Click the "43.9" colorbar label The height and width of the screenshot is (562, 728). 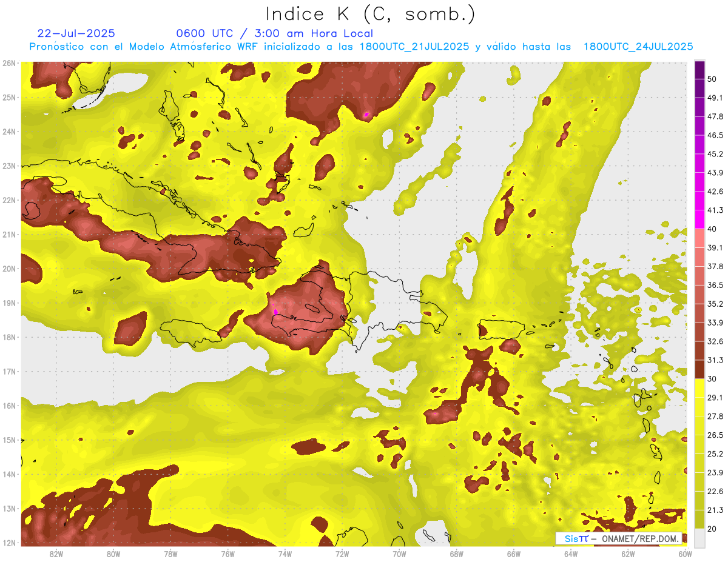tap(715, 173)
